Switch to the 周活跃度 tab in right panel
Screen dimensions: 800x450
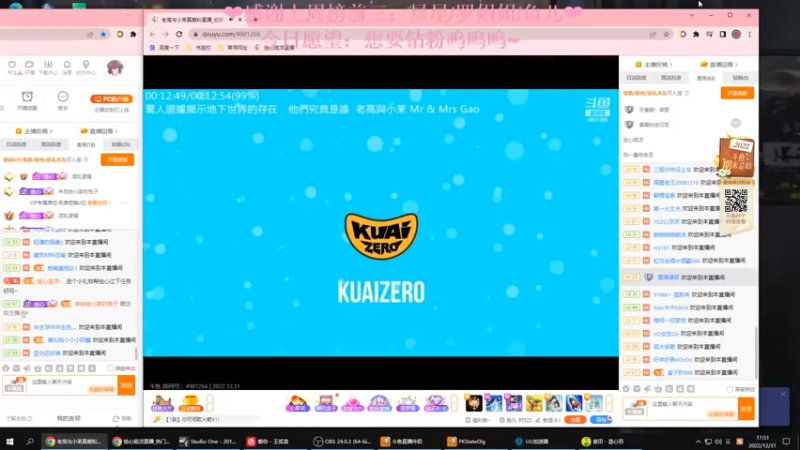click(x=671, y=78)
